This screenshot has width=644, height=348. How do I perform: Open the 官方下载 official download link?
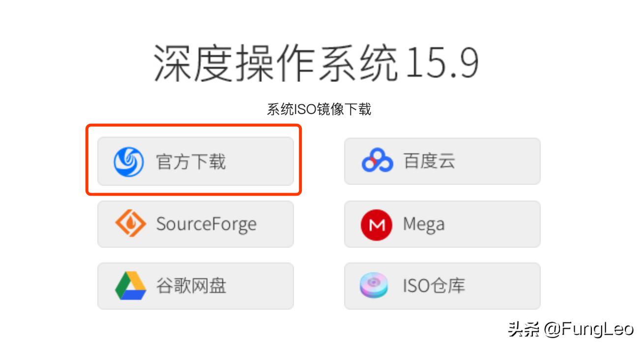click(x=195, y=161)
